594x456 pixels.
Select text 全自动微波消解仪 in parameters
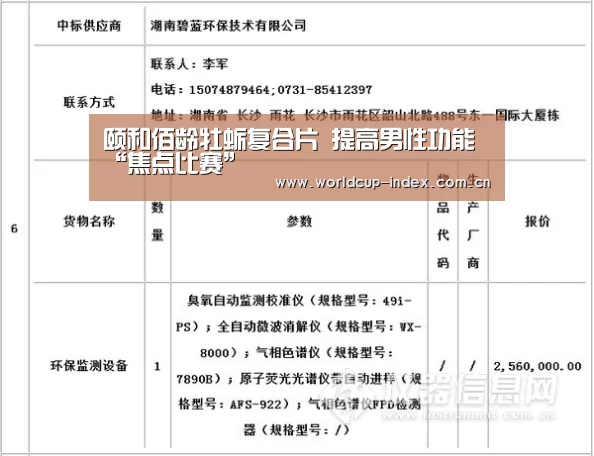pyautogui.click(x=269, y=326)
